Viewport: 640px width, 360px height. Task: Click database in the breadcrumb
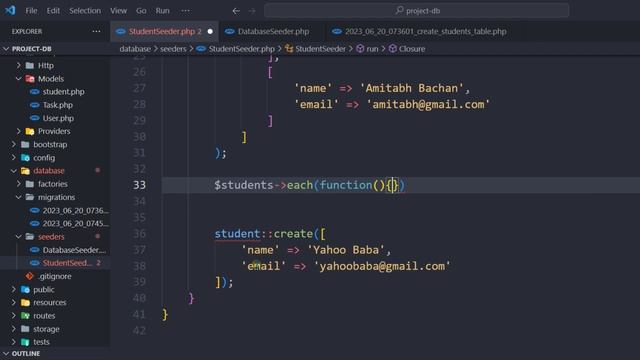(x=135, y=49)
